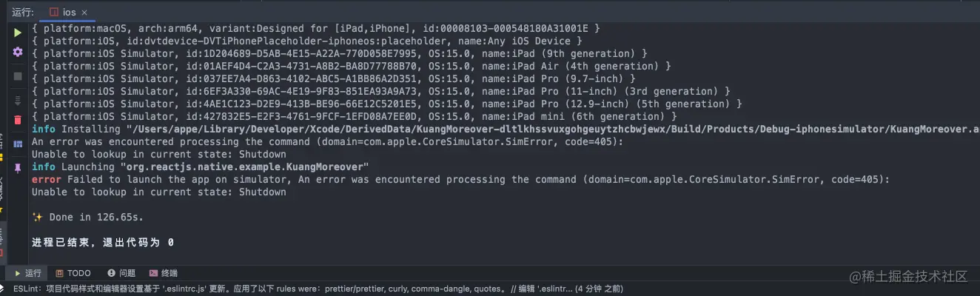The width and height of the screenshot is (980, 296).
Task: Open the 问题 (Problems) tab
Action: click(121, 273)
